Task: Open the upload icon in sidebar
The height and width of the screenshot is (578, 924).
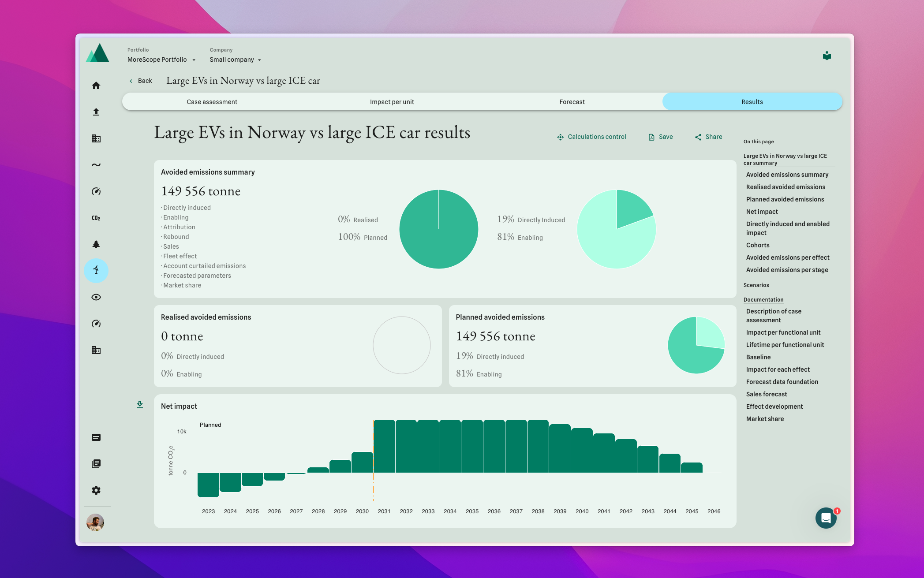Action: [x=96, y=112]
